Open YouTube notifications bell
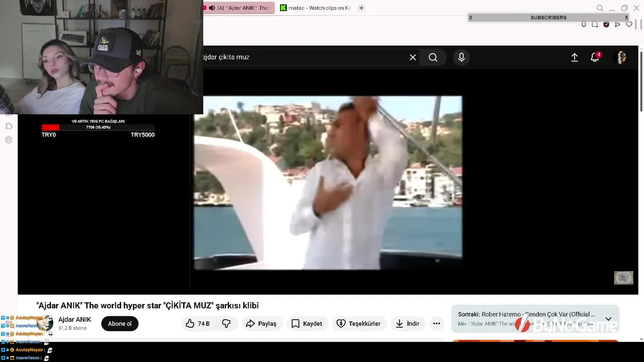Screen dimensions: 644x362 [x=595, y=57]
